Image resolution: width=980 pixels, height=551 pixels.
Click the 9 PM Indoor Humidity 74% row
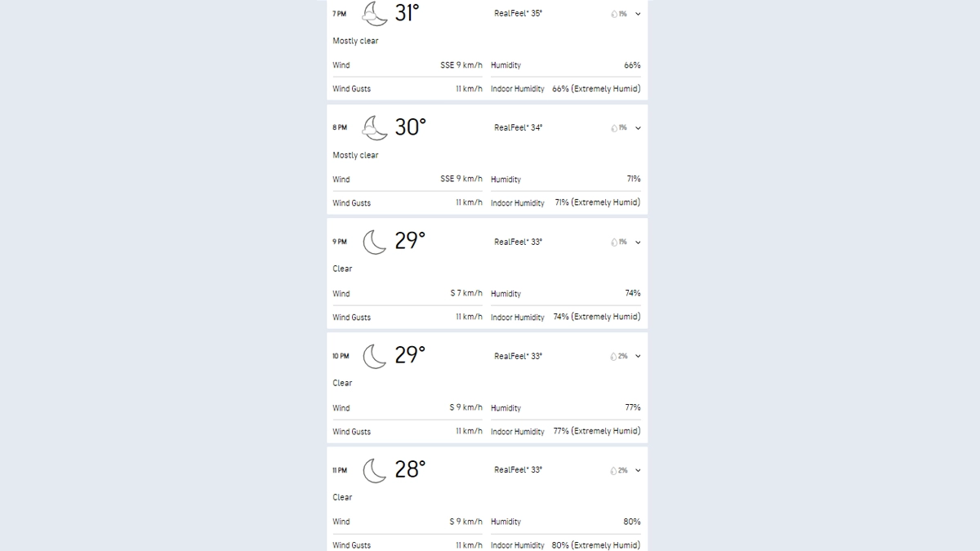point(565,317)
